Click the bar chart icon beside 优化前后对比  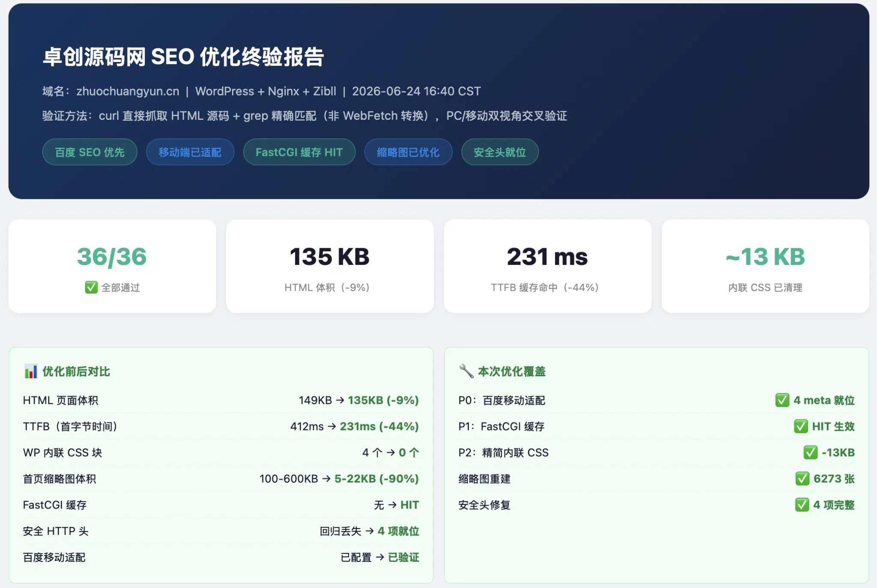(x=30, y=371)
